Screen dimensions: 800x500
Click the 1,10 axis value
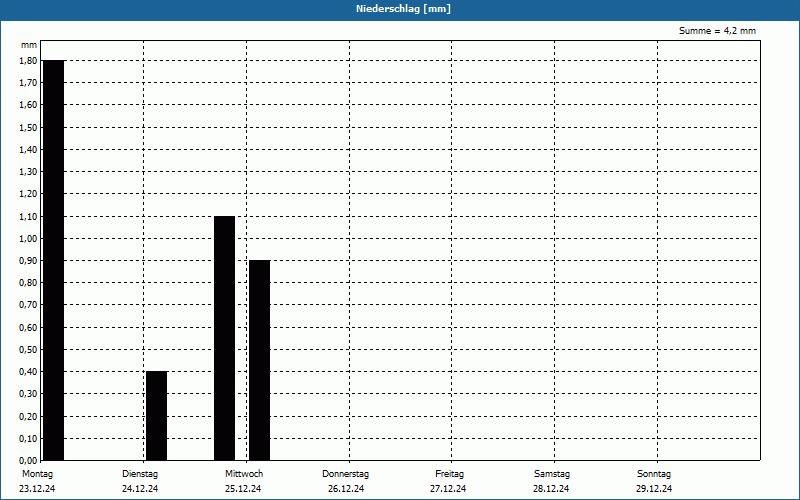(28, 216)
